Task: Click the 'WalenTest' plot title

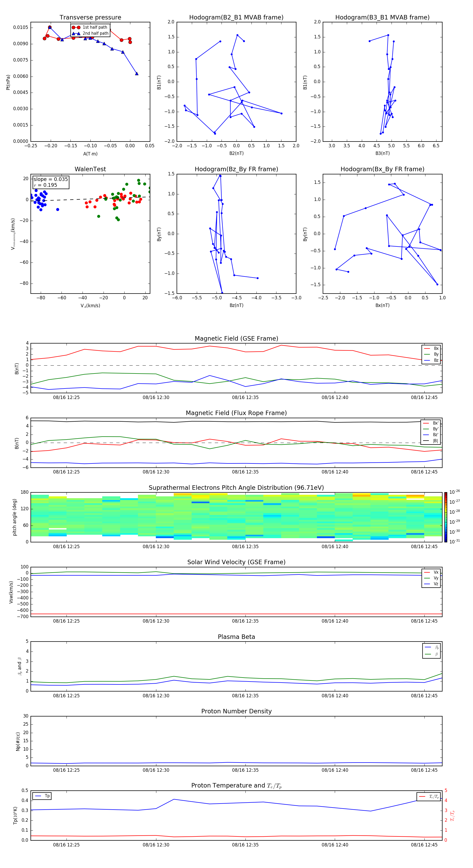Action: tap(90, 169)
